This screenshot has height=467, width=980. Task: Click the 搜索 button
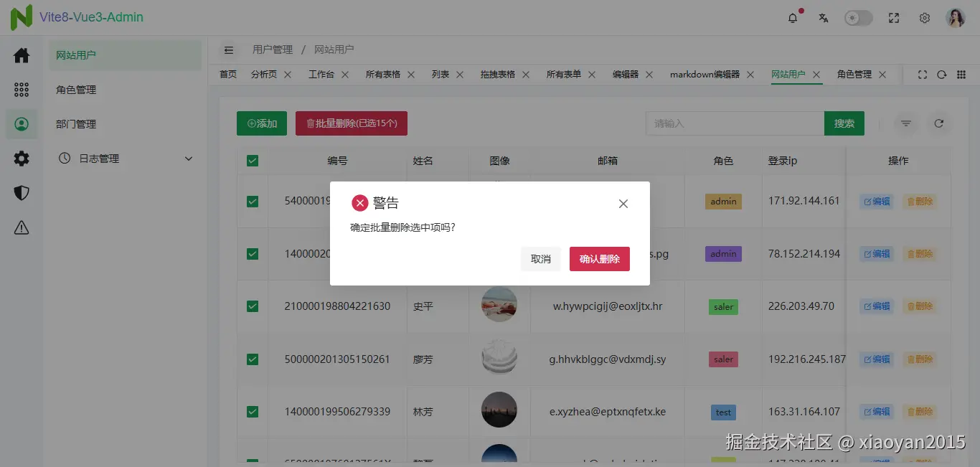844,123
